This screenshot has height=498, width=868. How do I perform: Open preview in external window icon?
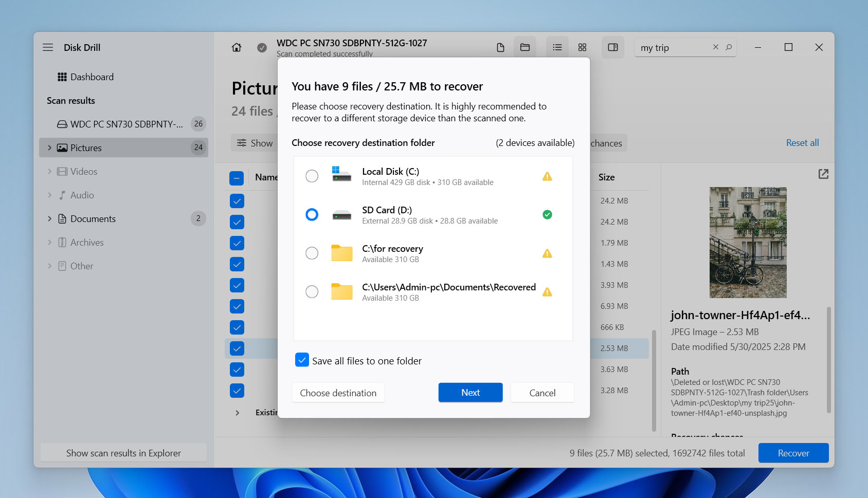[x=823, y=174]
